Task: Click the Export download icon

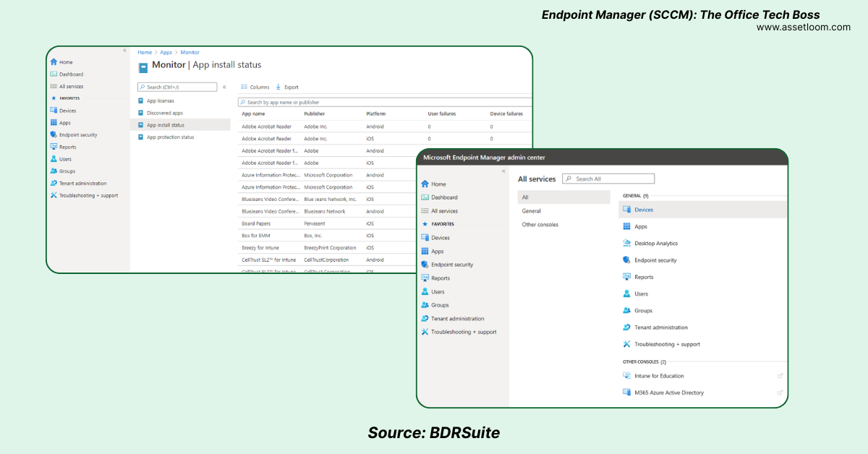Action: click(278, 87)
